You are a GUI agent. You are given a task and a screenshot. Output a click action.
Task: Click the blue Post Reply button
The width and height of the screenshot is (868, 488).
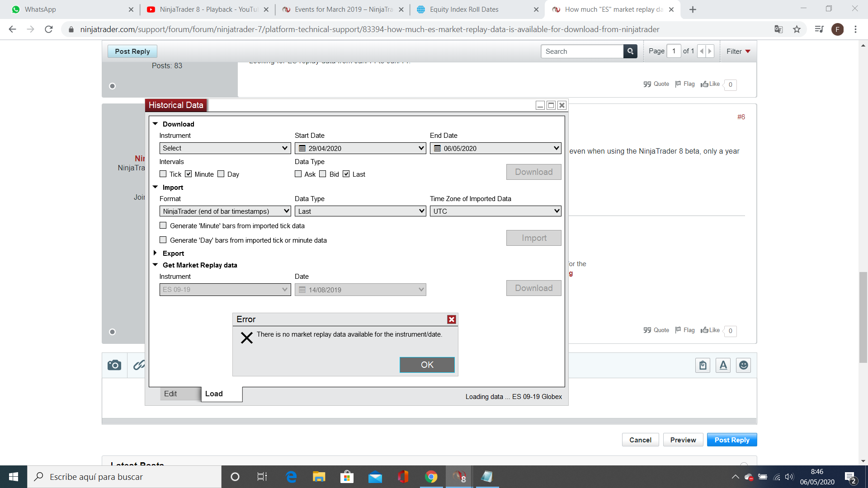click(731, 440)
